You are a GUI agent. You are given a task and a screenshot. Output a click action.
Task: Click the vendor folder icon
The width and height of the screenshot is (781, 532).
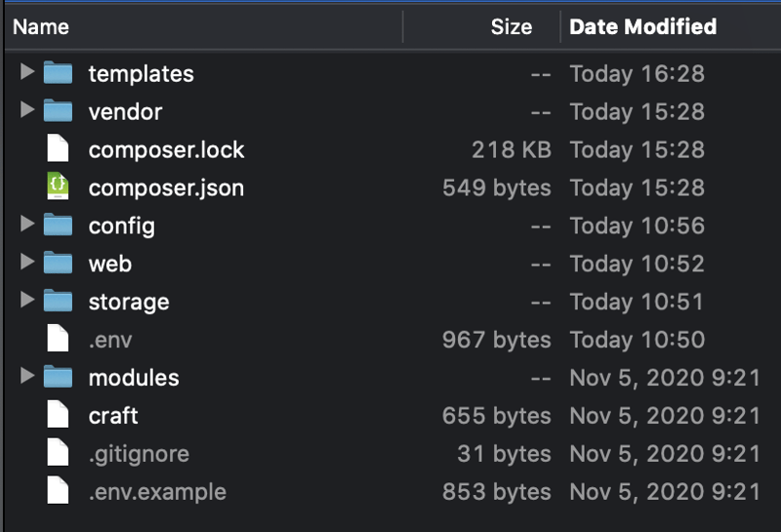point(59,111)
